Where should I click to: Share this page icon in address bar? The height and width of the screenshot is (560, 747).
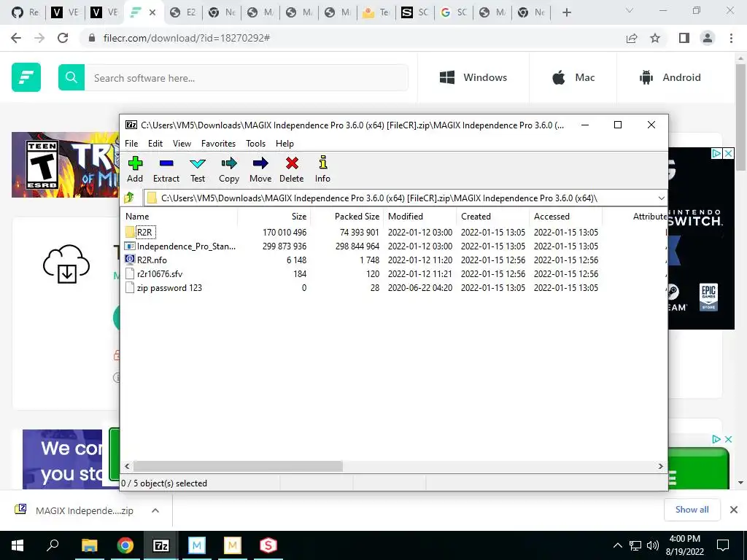tap(632, 38)
